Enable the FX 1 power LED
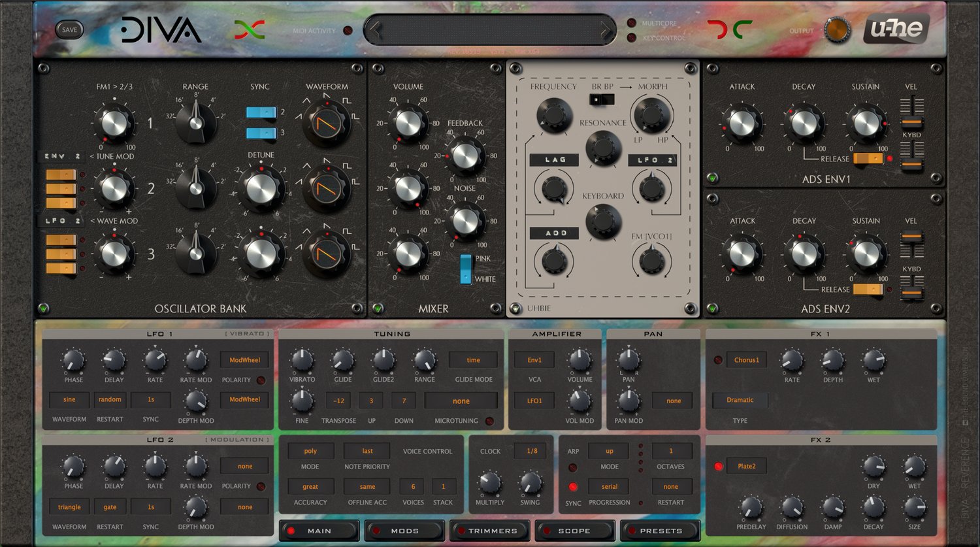This screenshot has height=547, width=980. (718, 360)
